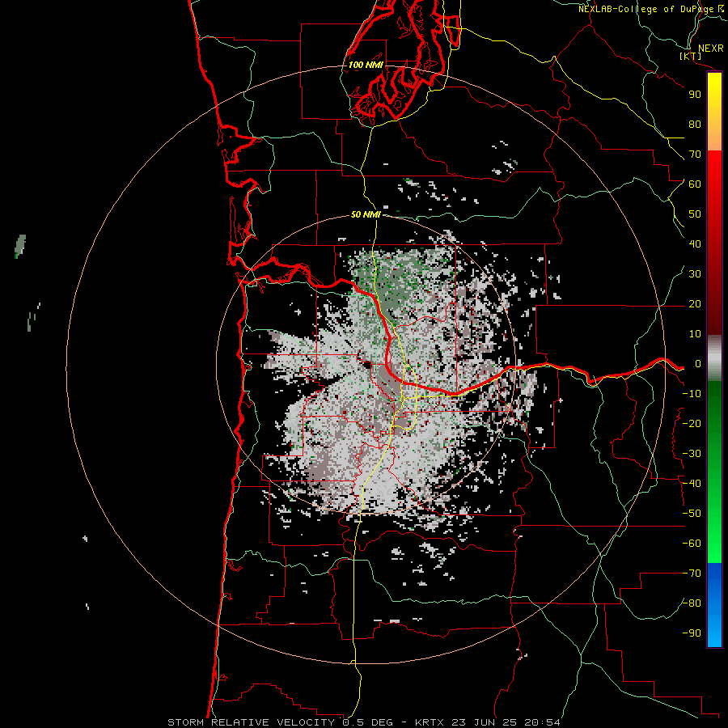Click the "20:54" timestamp in the caption
Screen dimensions: 728x728
coord(542,722)
